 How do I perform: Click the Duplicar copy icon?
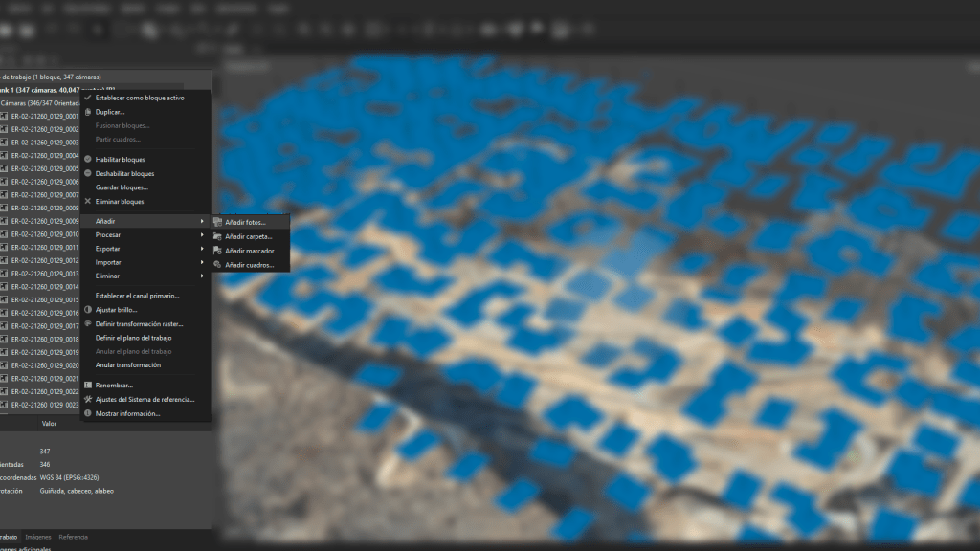pyautogui.click(x=88, y=112)
